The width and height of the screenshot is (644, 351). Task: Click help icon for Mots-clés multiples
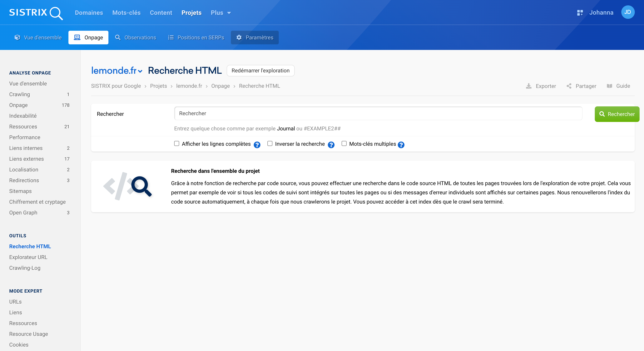[401, 145]
